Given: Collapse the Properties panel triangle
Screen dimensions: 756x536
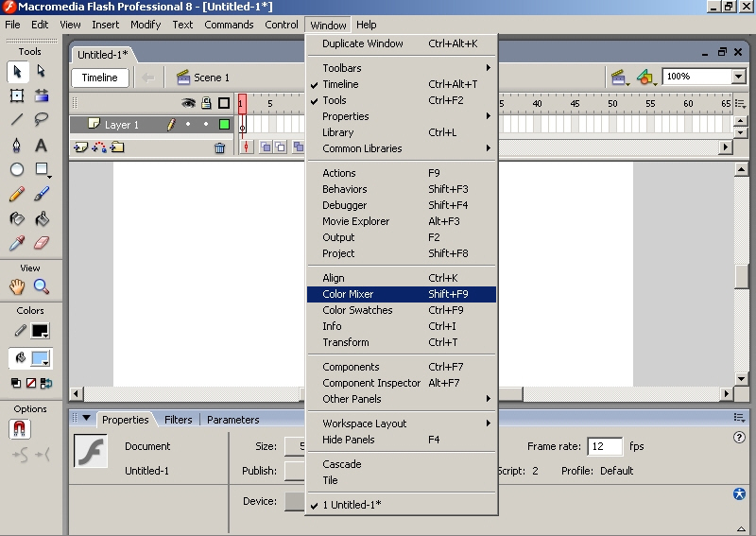Looking at the screenshot, I should coord(86,418).
